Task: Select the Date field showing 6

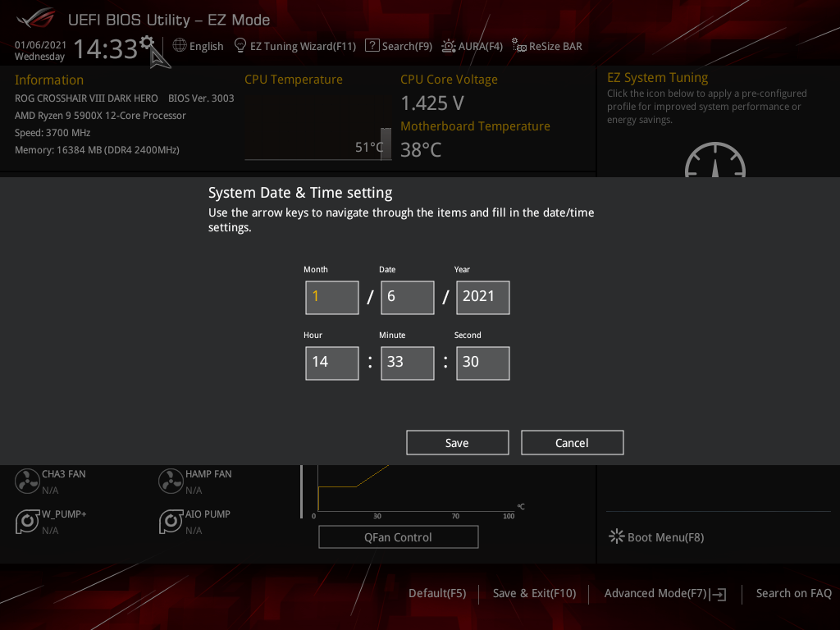Action: coord(408,297)
